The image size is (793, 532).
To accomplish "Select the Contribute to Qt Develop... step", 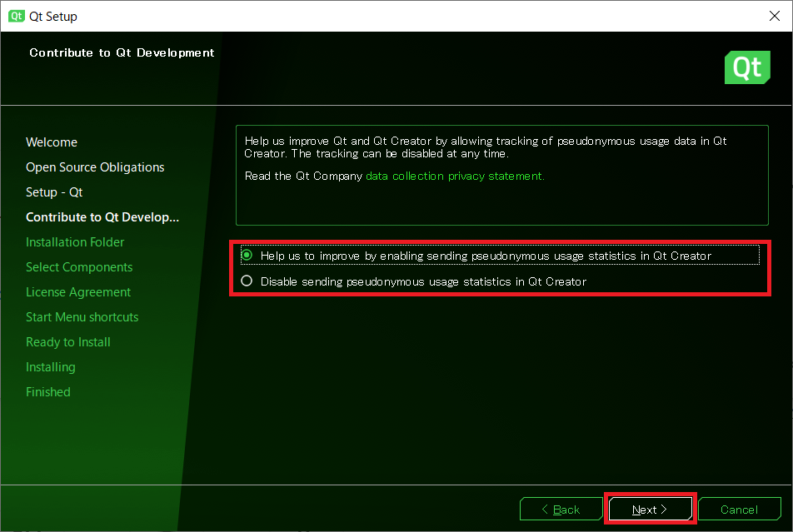I will (102, 217).
